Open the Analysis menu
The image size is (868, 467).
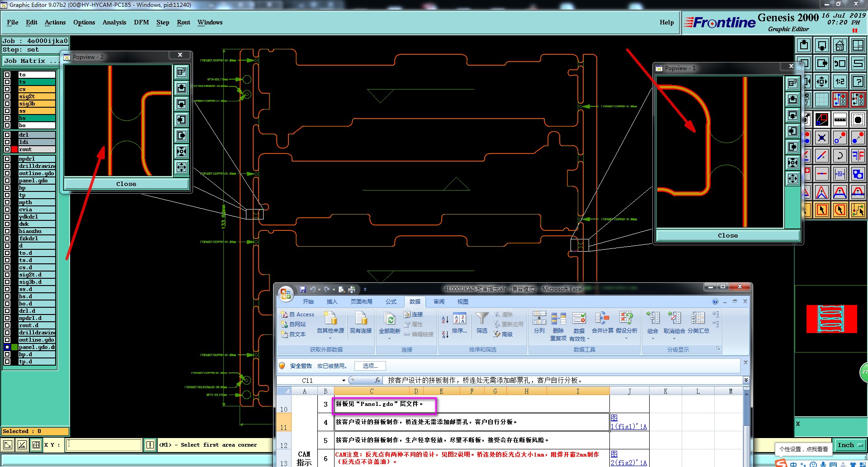114,22
